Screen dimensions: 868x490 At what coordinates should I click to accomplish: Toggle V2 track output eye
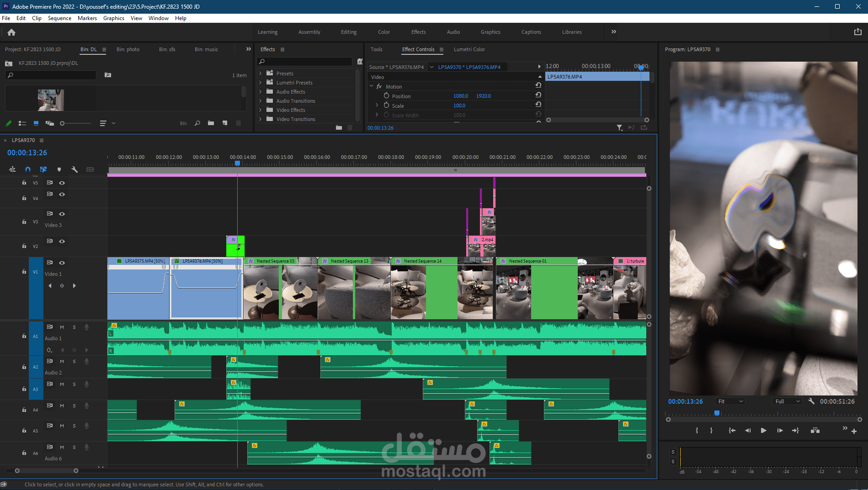62,241
